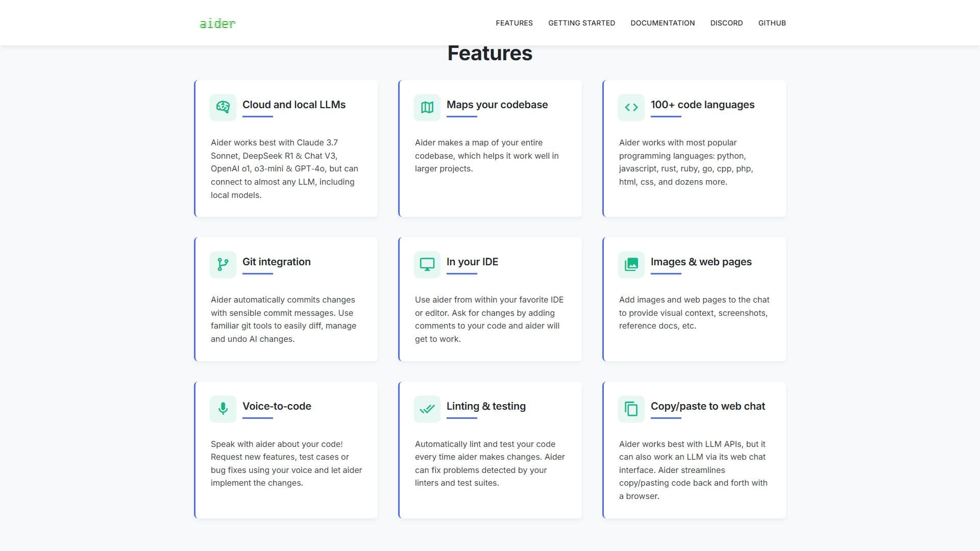This screenshot has width=980, height=551.
Task: Select the Maps your codebase title
Action: (497, 105)
